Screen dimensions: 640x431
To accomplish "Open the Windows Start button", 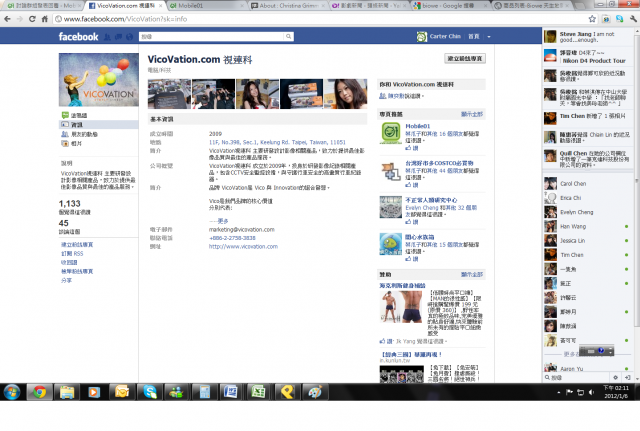I will click(x=12, y=392).
